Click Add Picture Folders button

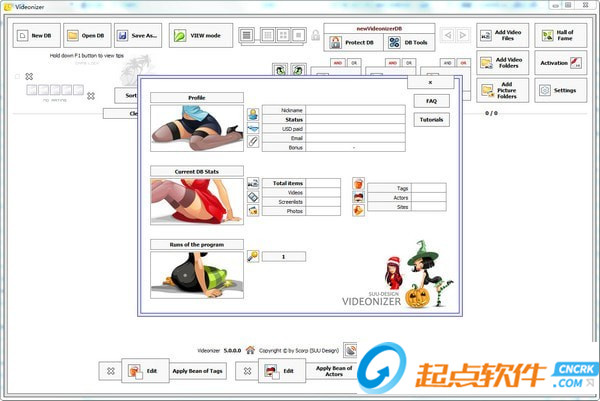click(503, 90)
